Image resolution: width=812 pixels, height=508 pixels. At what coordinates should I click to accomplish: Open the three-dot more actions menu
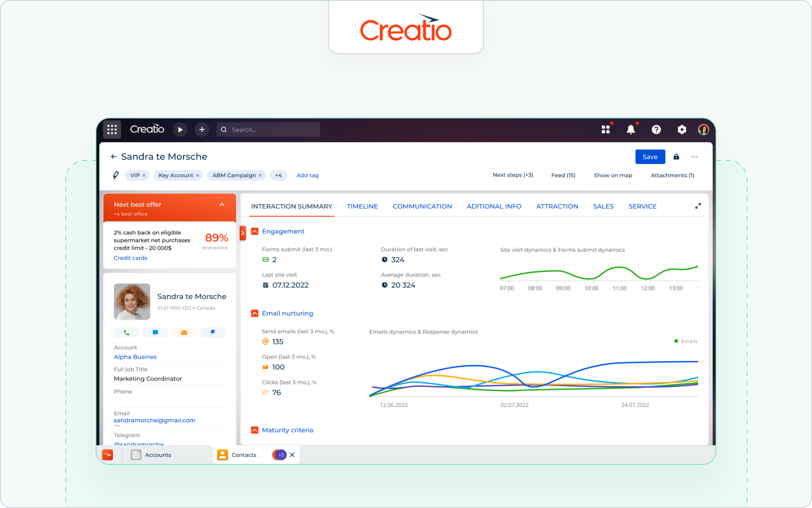click(x=694, y=157)
